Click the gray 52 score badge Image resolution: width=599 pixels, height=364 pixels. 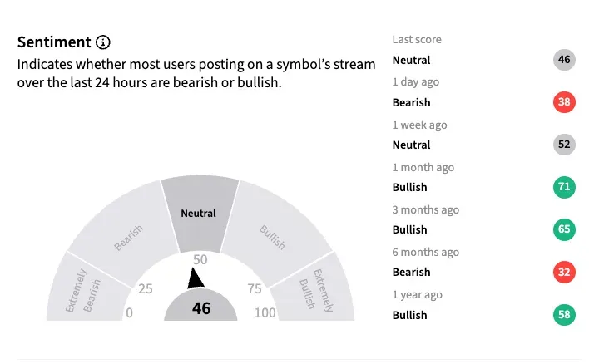click(564, 145)
